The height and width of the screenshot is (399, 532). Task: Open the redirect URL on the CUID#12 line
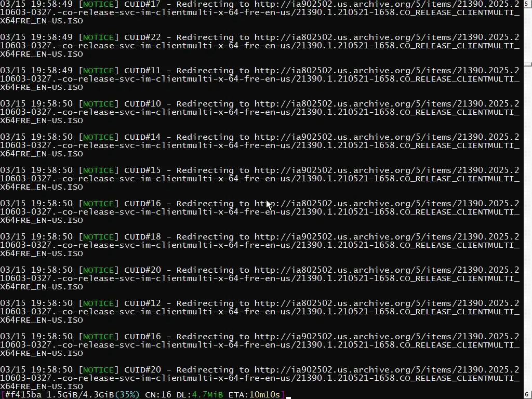click(387, 303)
